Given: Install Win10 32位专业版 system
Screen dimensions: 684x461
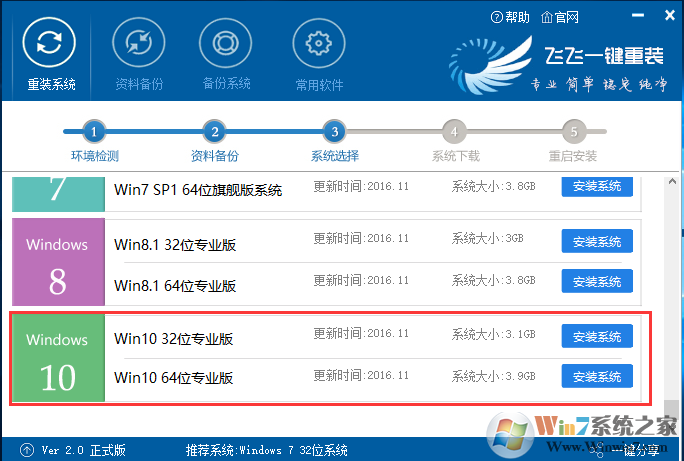Looking at the screenshot, I should point(597,336).
